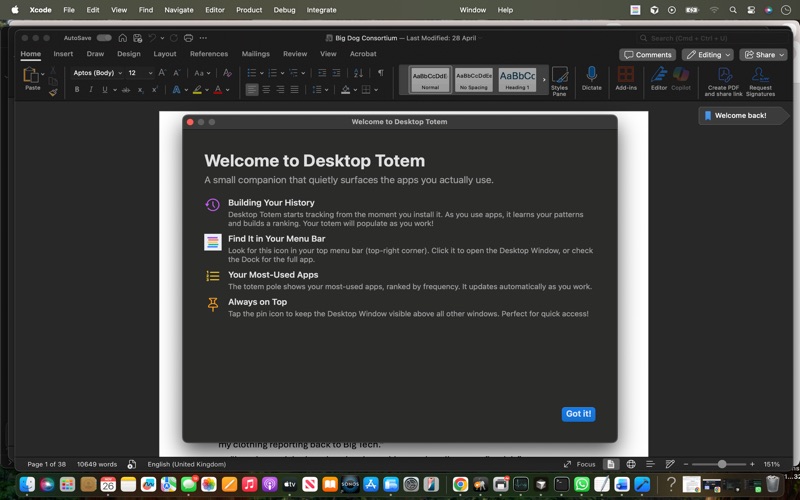Click the Clear Formatting icon
800x500 pixels.
click(x=228, y=73)
